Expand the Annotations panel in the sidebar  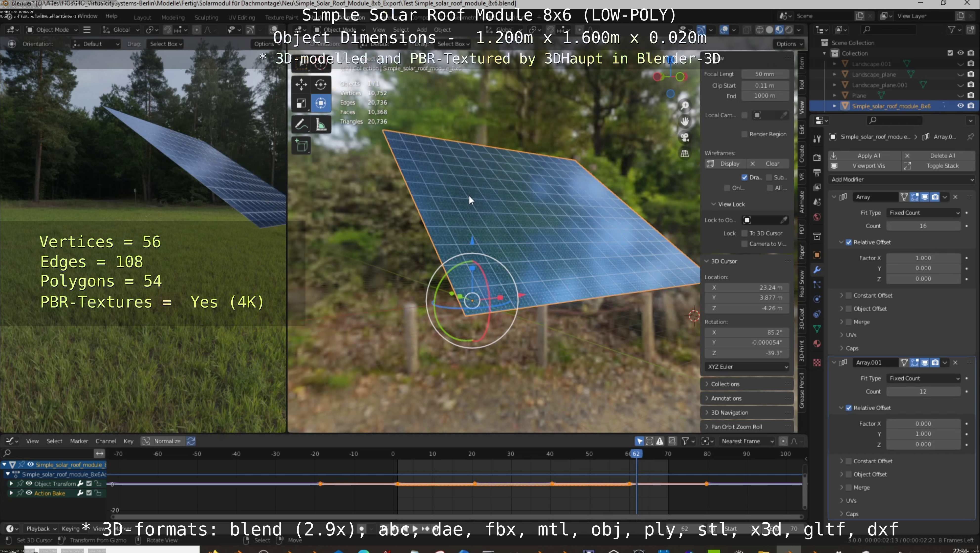747,398
